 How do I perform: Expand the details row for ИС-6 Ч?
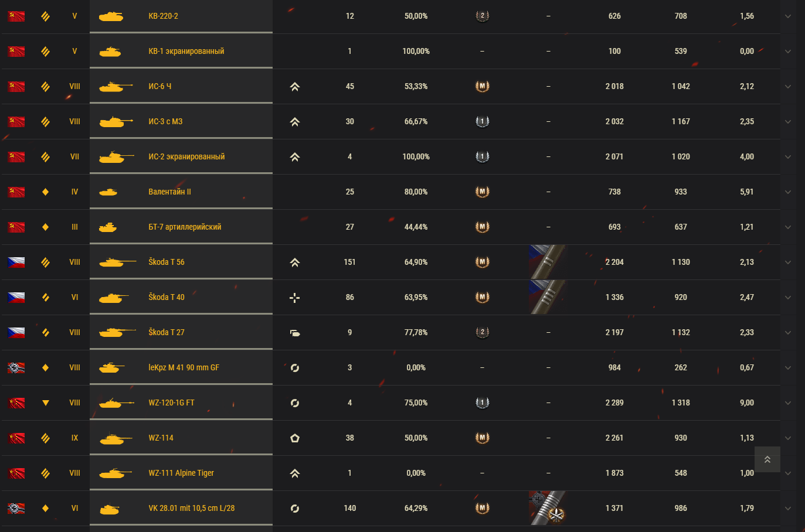click(x=788, y=87)
